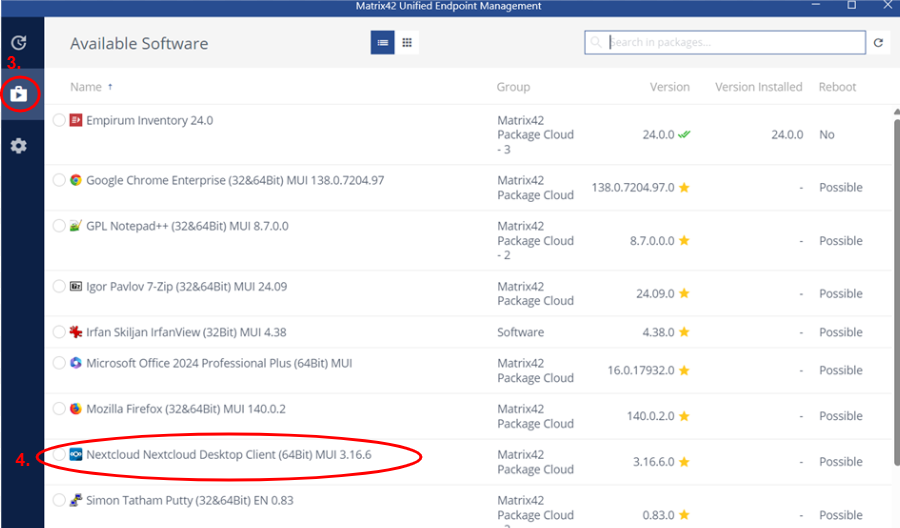
Task: Click the 'Available Software' page heading
Action: pyautogui.click(x=139, y=44)
